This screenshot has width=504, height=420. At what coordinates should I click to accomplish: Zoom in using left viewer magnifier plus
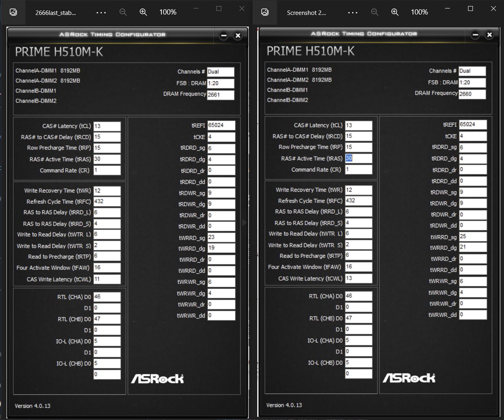coord(143,12)
